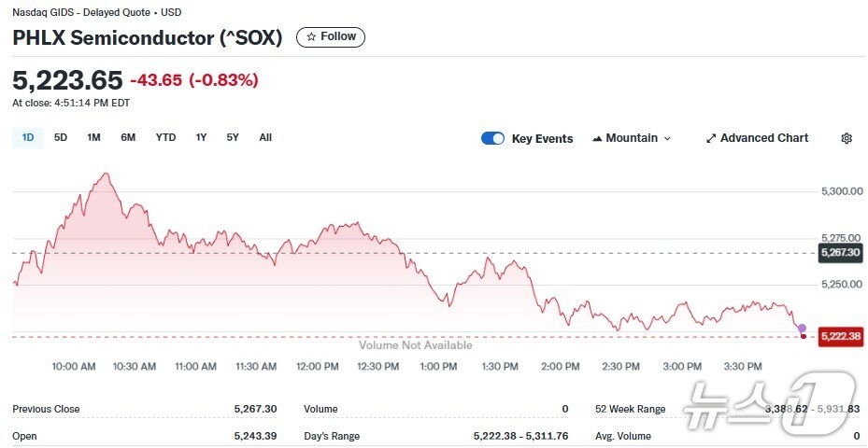Select the 1D time range tab

tap(28, 137)
